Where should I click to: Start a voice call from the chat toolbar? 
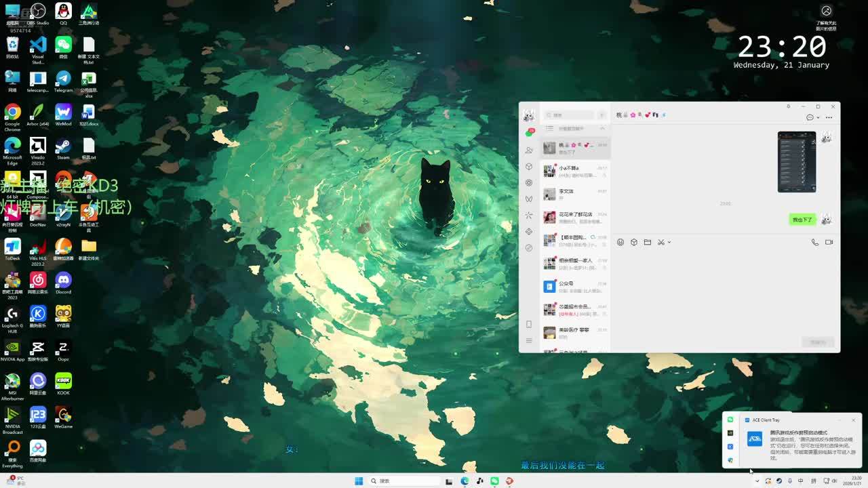click(815, 242)
